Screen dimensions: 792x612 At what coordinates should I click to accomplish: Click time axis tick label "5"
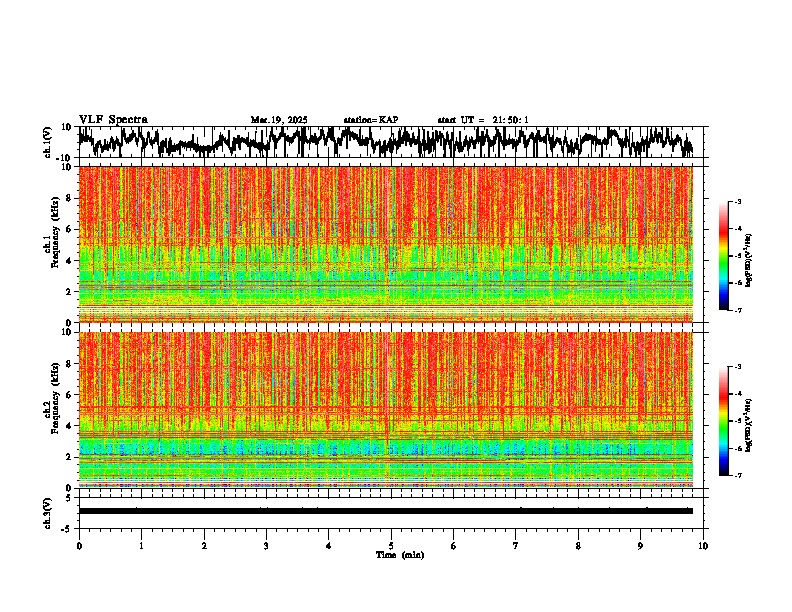[x=391, y=546]
